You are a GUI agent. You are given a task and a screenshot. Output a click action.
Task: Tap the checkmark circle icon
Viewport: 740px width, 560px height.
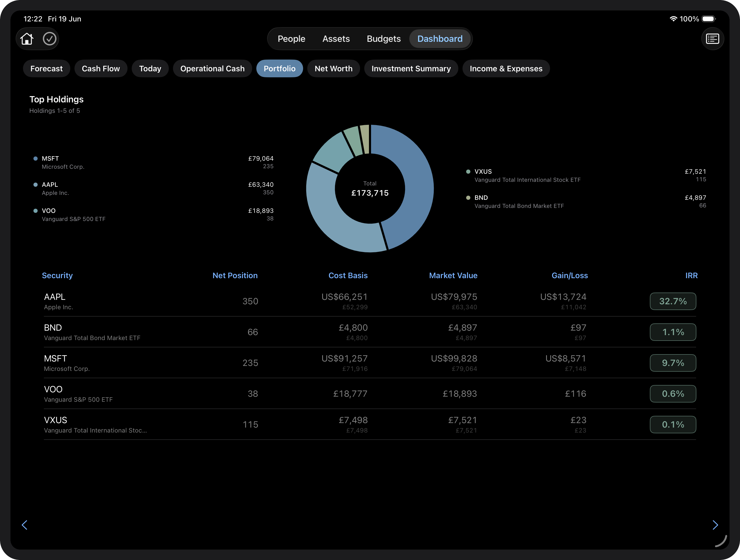(49, 39)
